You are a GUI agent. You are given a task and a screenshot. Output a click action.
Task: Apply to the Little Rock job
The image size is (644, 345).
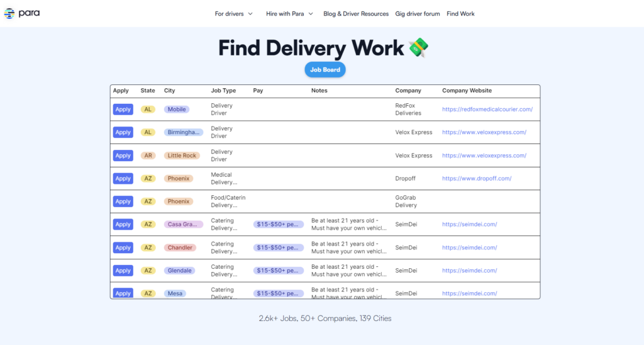click(123, 156)
